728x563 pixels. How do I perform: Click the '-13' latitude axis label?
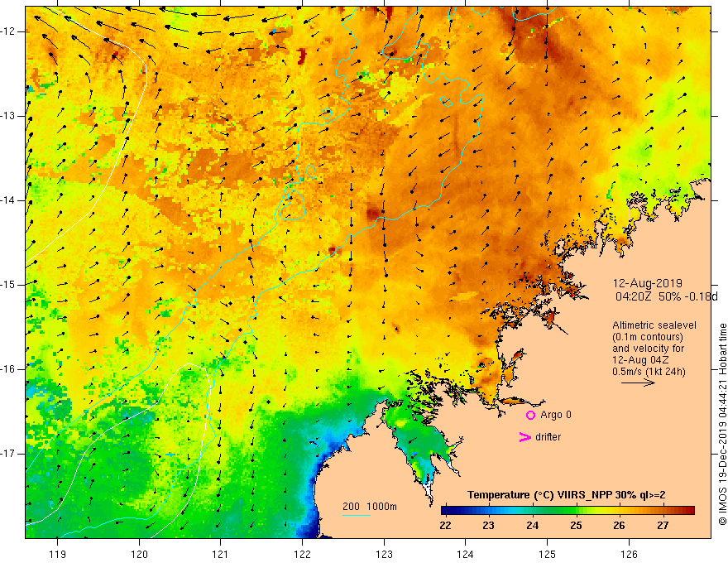click(8, 116)
